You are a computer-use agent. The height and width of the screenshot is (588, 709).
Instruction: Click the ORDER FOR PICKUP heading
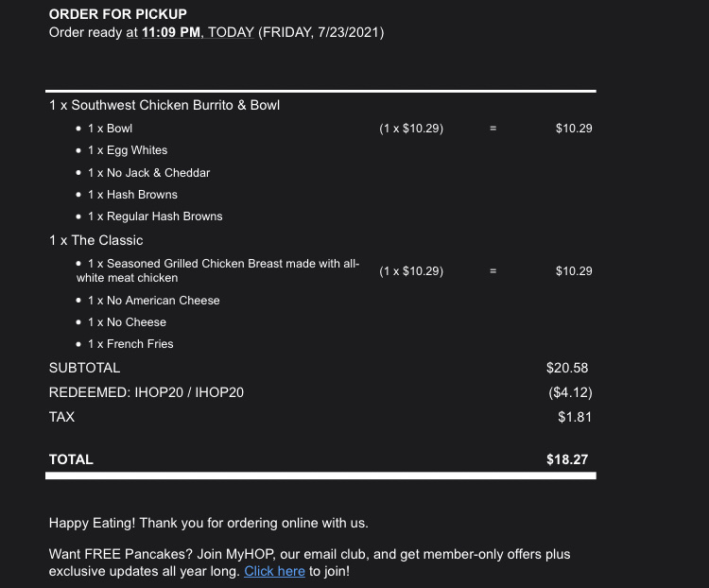click(118, 14)
